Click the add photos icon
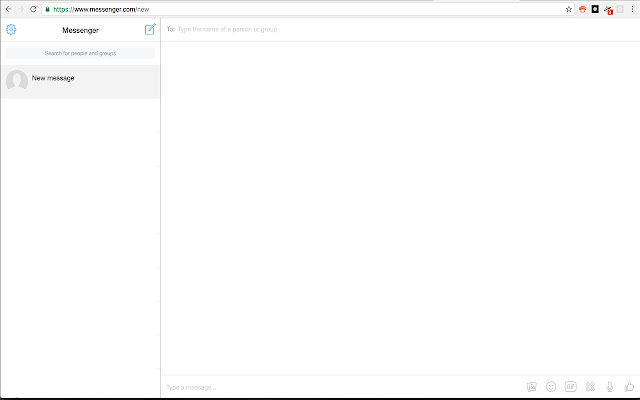The height and width of the screenshot is (400, 640). pos(531,387)
